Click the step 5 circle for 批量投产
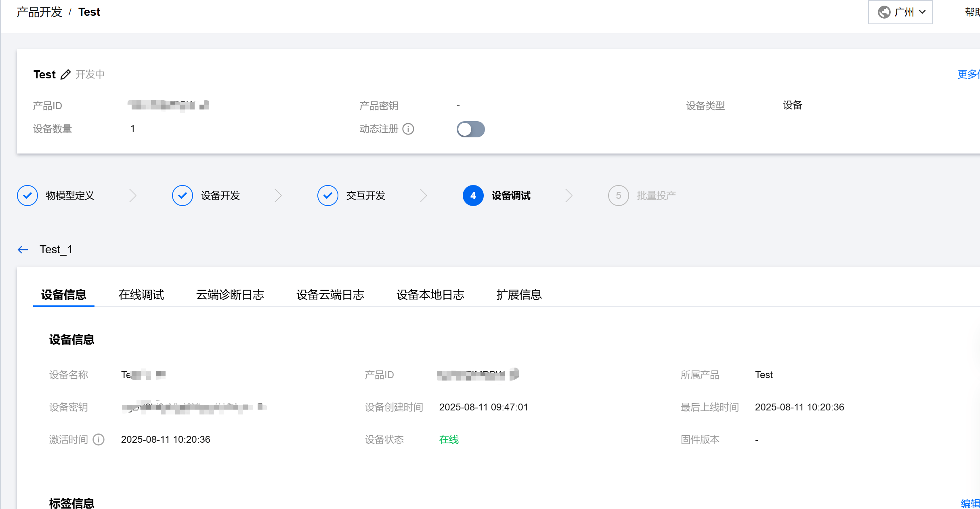 point(619,196)
